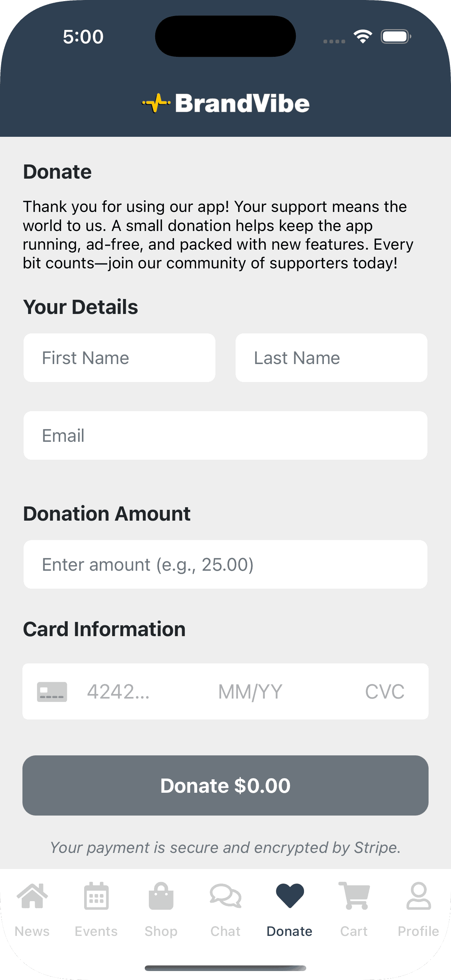This screenshot has width=451, height=980.
Task: Select the Donate heart icon
Action: coord(289,896)
